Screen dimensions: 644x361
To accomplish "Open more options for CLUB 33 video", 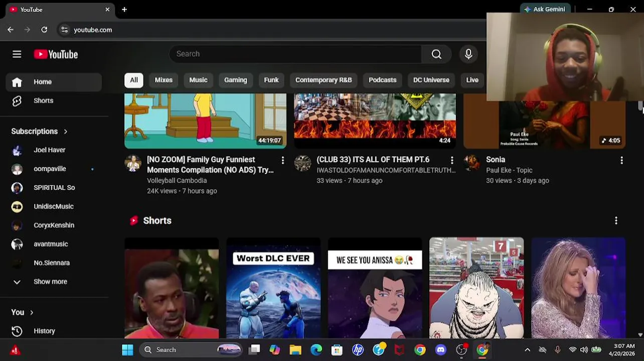I will click(x=452, y=160).
